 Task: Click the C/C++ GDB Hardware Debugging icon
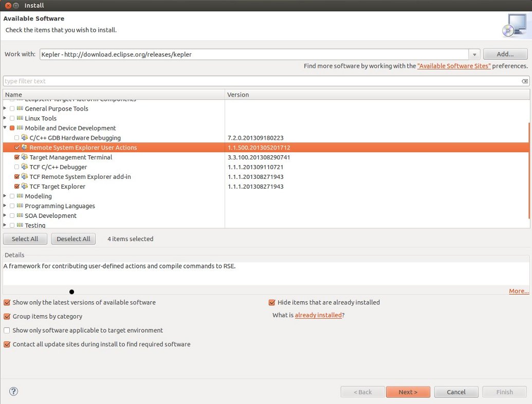(24, 138)
